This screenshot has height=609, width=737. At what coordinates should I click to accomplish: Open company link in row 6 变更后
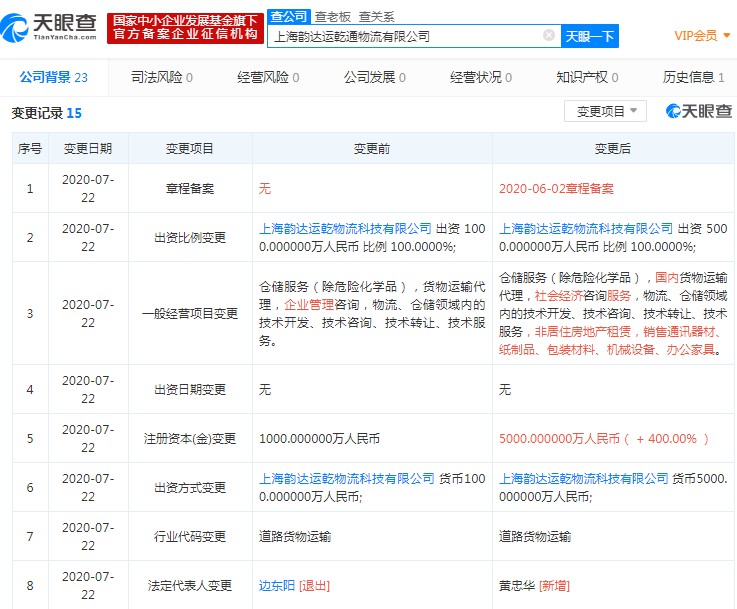point(583,478)
